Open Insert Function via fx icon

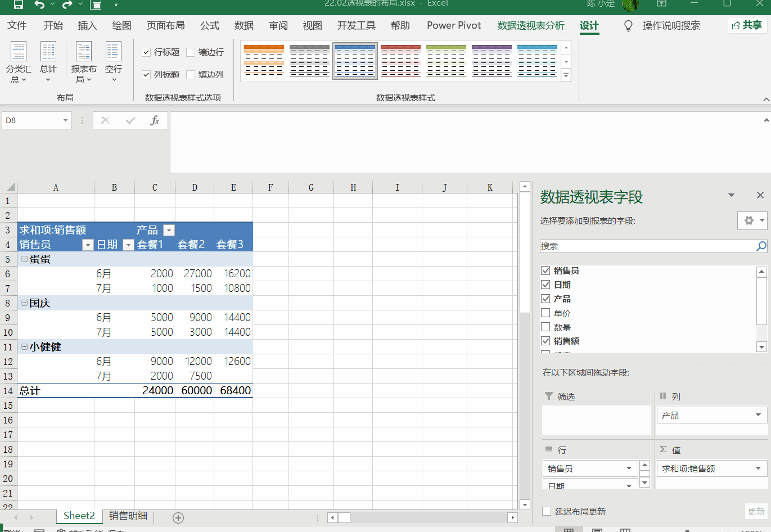click(155, 120)
